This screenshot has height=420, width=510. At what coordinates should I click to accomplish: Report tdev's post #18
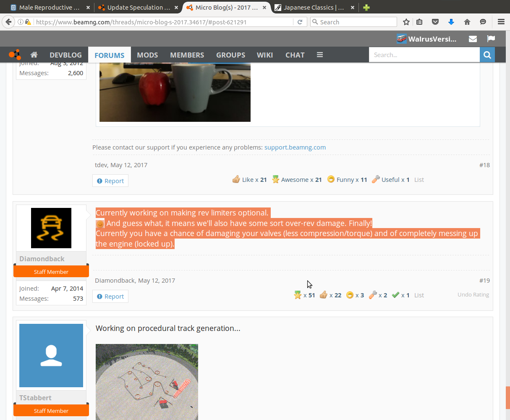click(110, 181)
